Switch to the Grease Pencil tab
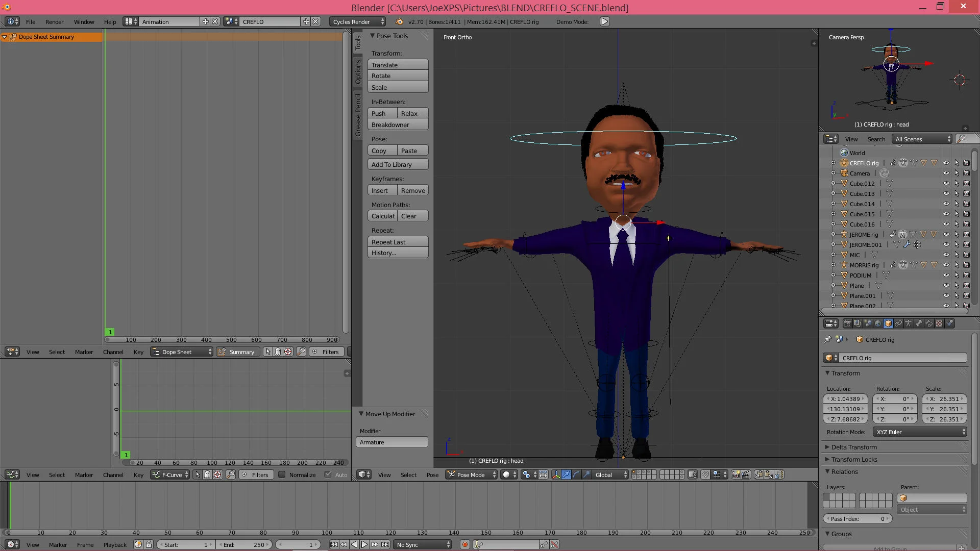Viewport: 980px width, 551px height. [x=358, y=115]
